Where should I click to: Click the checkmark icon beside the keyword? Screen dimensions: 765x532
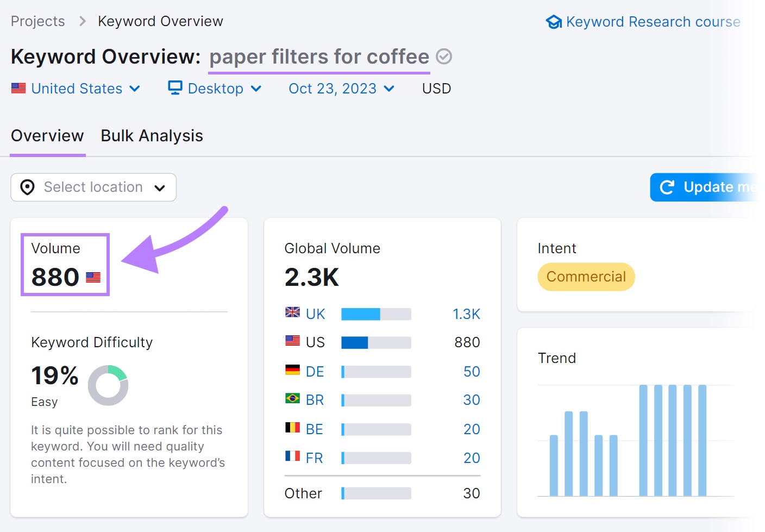[x=444, y=57]
